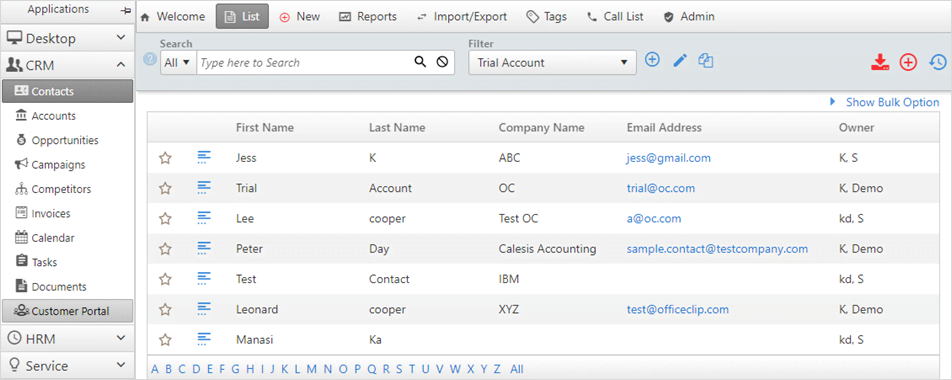952x380 pixels.
Task: Click the jess@gmail.com email link
Action: pos(668,158)
